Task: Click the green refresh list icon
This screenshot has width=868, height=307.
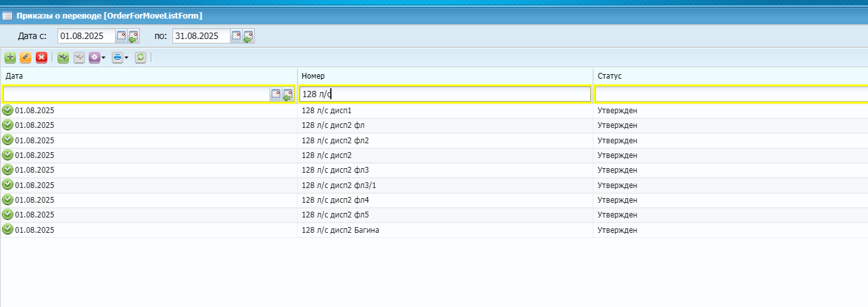Action: (141, 58)
